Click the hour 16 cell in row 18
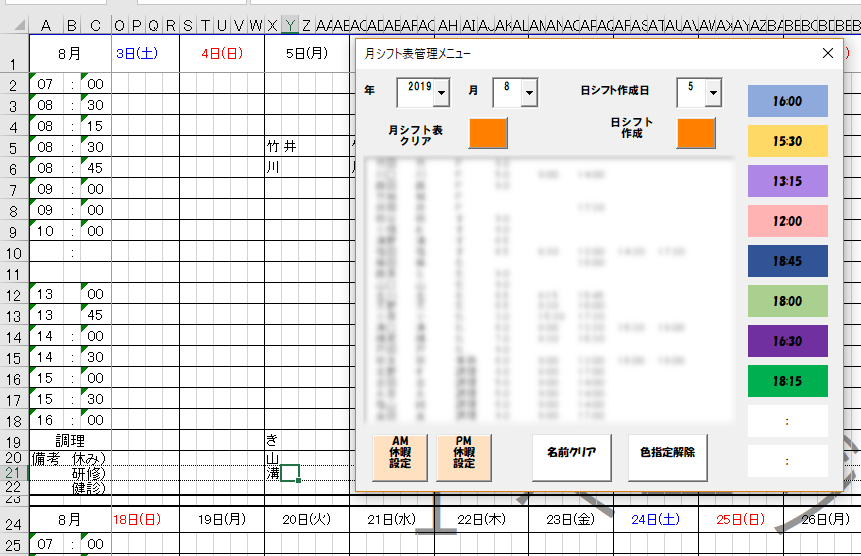 point(46,420)
